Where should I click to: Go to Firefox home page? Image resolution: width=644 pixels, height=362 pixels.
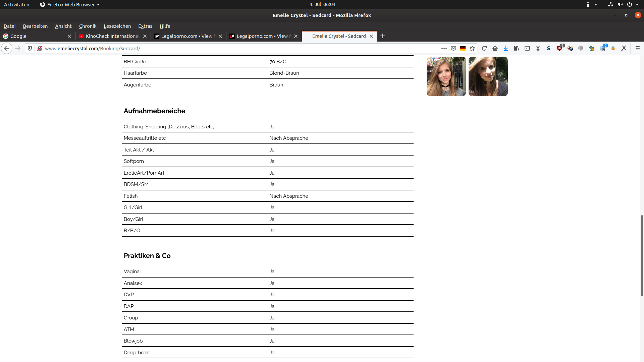[x=495, y=48]
